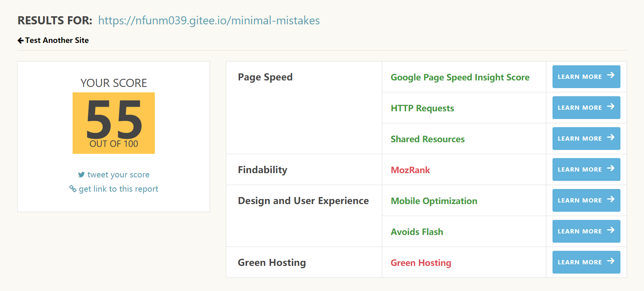The height and width of the screenshot is (291, 644).
Task: Click the arrow icon in Google Page Speed's Learn More
Action: 610,75
